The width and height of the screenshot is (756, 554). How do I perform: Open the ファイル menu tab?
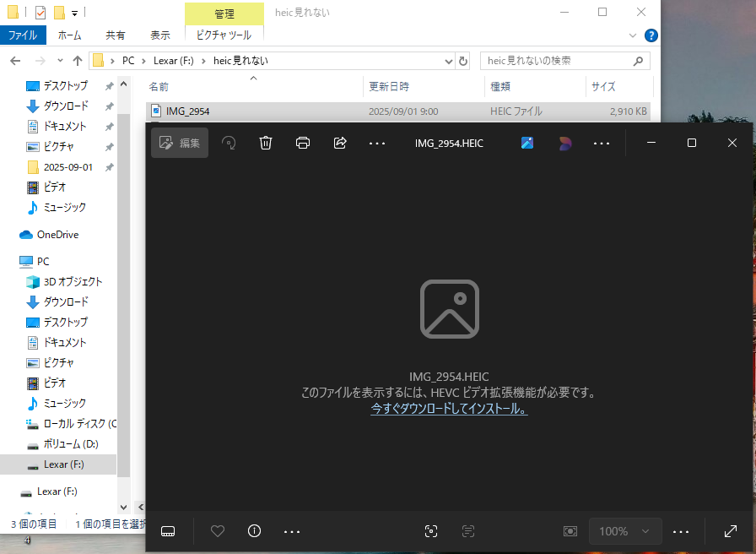pyautogui.click(x=22, y=35)
